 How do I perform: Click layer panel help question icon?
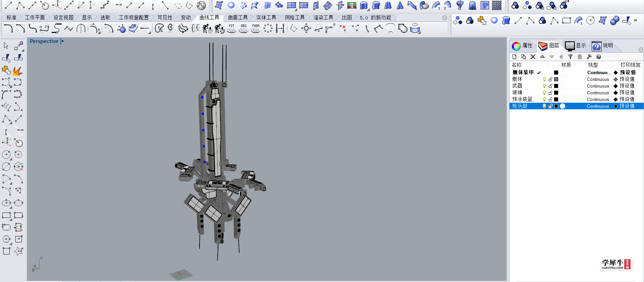(599, 57)
